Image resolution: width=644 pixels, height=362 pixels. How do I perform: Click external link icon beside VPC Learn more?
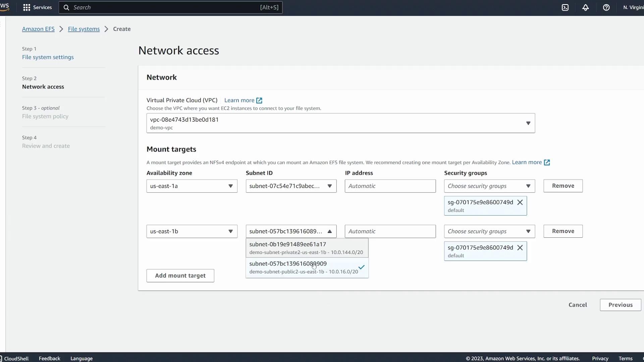tap(259, 101)
